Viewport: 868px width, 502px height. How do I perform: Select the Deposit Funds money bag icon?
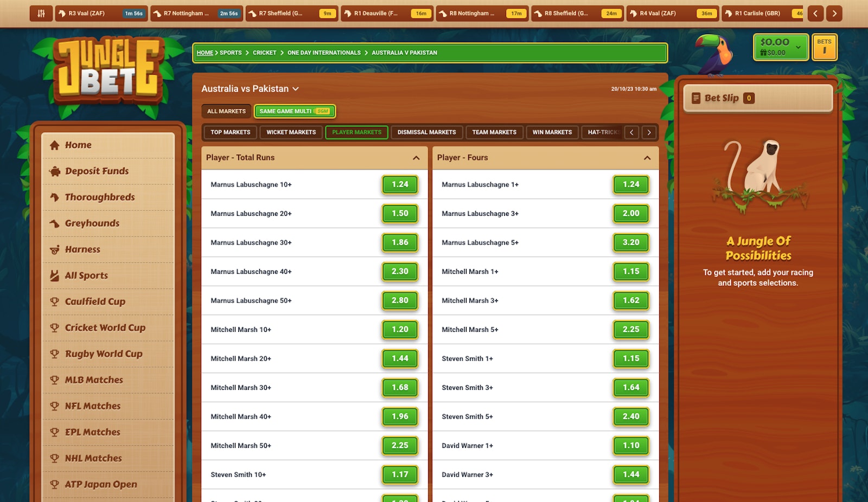click(54, 171)
